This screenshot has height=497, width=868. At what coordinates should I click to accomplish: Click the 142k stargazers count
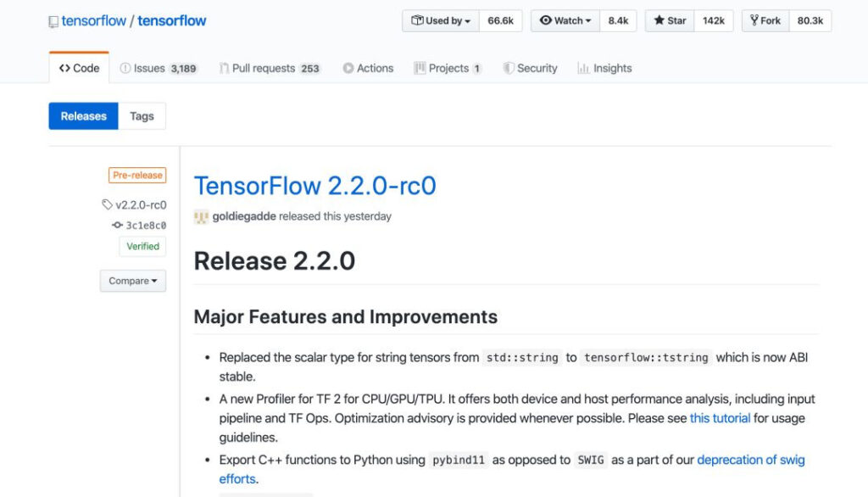click(x=714, y=21)
